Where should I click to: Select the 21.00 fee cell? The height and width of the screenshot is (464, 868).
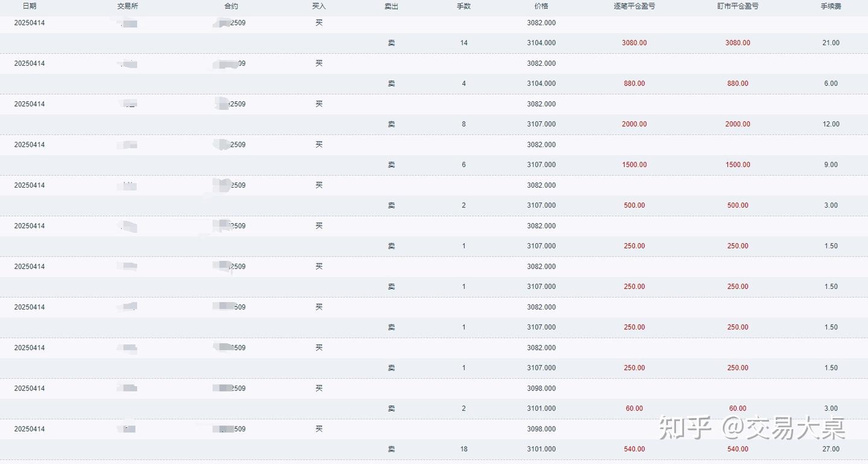(x=831, y=43)
